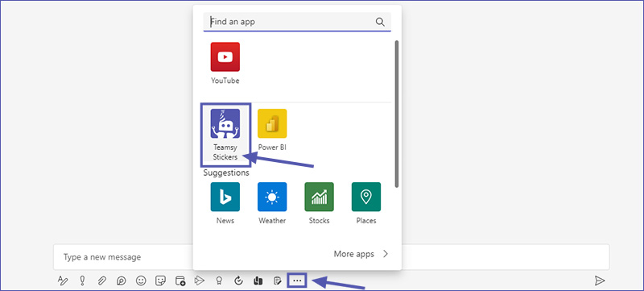The width and height of the screenshot is (644, 291).
Task: Select the Teamsy Stickers app
Action: (x=225, y=135)
